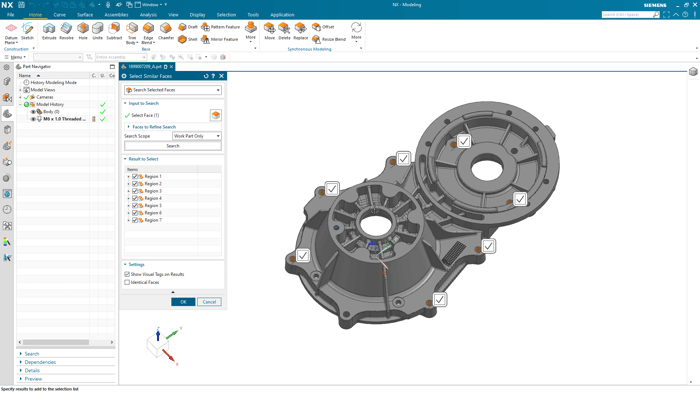Viewport: 700px width, 393px height.
Task: Toggle Show Visual Tags on Results
Action: [127, 274]
